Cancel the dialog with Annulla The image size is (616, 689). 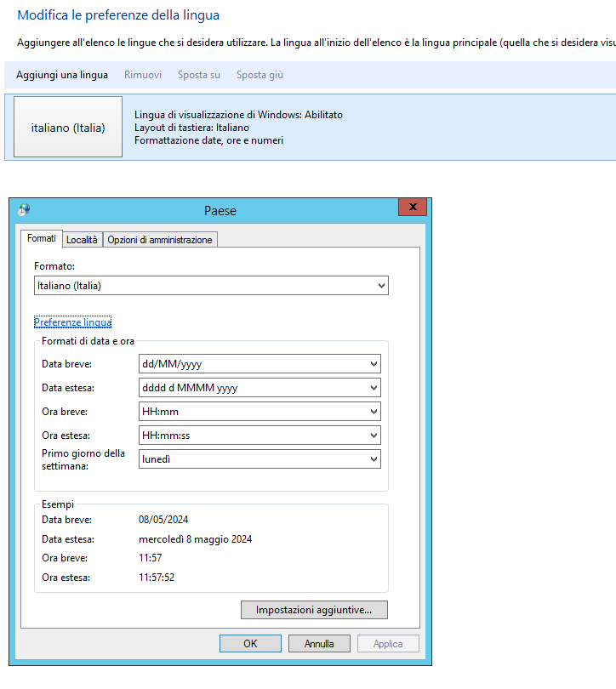click(x=319, y=644)
